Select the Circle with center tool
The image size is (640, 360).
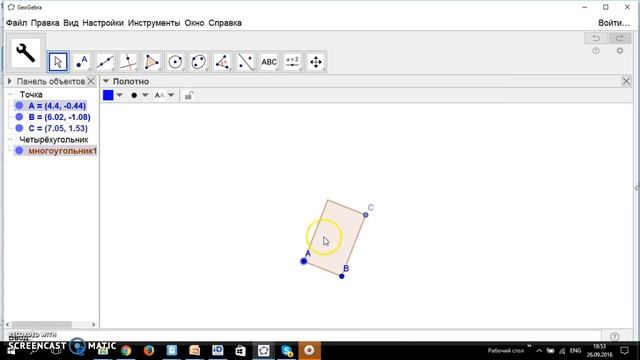click(175, 62)
